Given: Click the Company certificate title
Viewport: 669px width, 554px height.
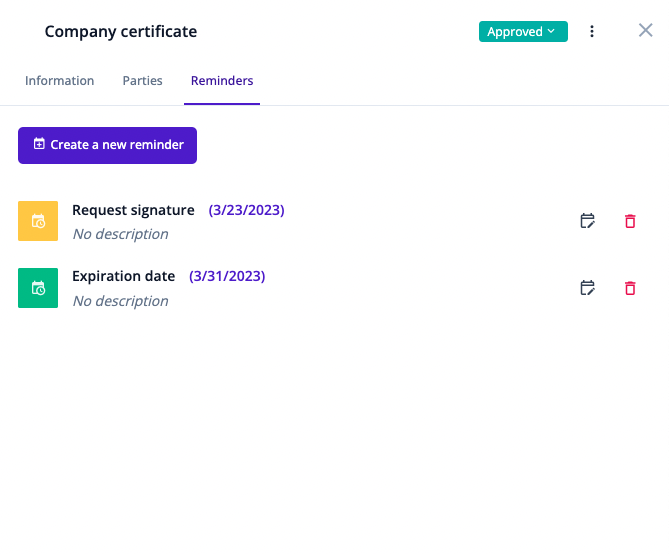Looking at the screenshot, I should (121, 32).
